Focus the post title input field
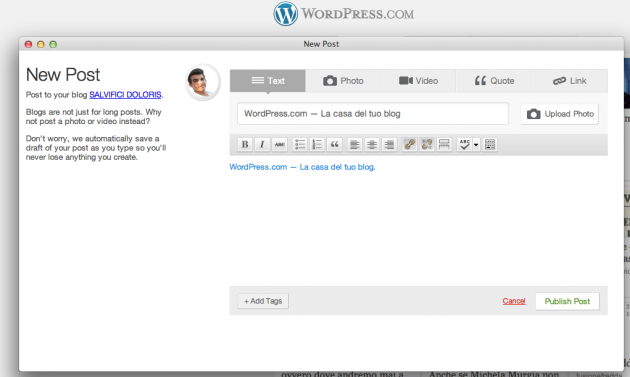Screen dimensions: 630x377 tap(373, 114)
